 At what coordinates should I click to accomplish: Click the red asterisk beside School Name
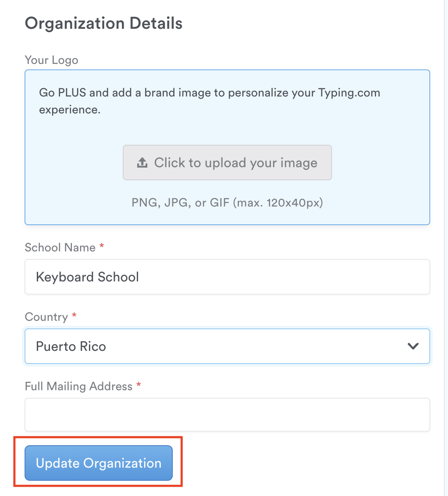point(102,246)
